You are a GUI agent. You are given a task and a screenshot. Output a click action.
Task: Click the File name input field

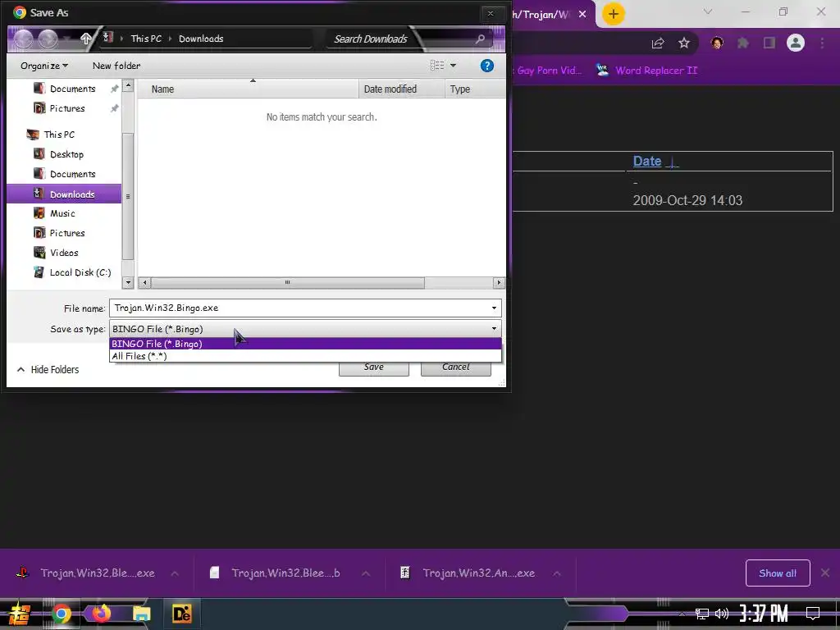pyautogui.click(x=299, y=308)
